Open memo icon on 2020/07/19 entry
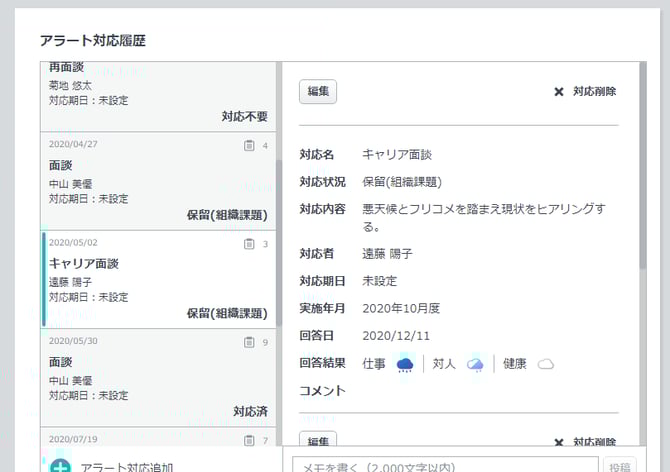 click(x=249, y=440)
